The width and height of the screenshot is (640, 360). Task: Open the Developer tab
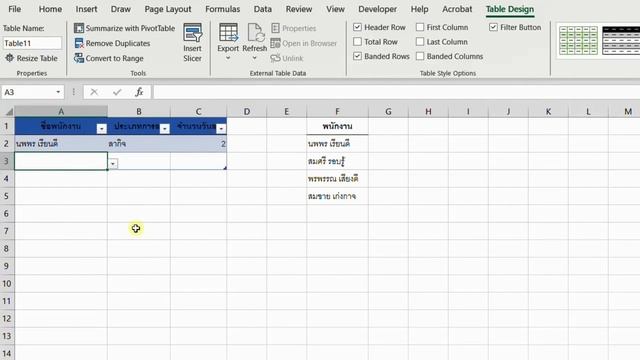coord(378,9)
